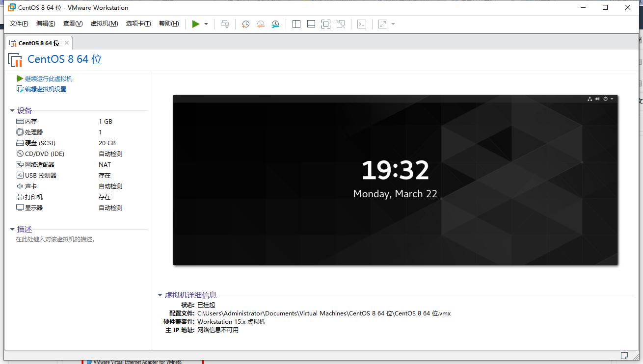Viewport: 643px width, 364px height.
Task: Select the 硬盘 (SCSI) device row
Action: tap(81, 143)
